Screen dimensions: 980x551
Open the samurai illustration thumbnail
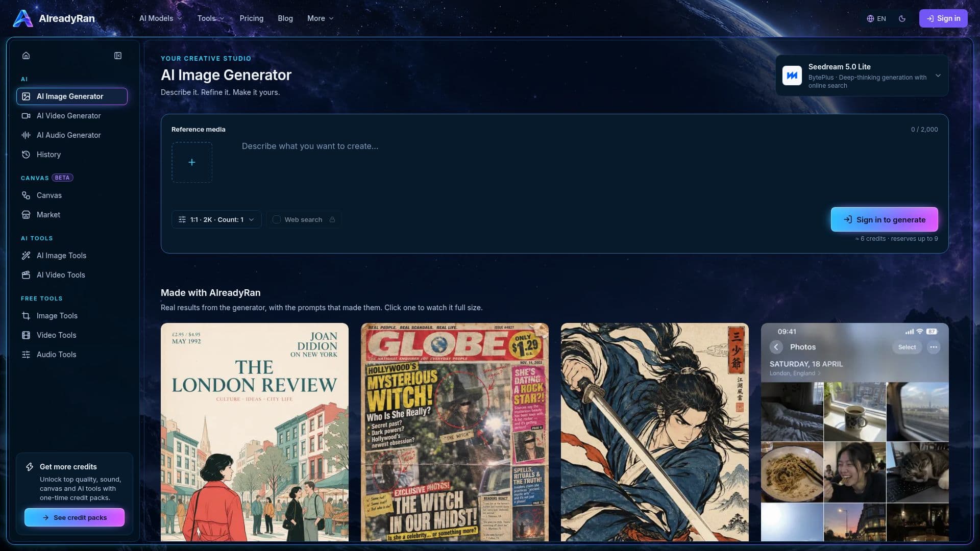[x=655, y=432]
